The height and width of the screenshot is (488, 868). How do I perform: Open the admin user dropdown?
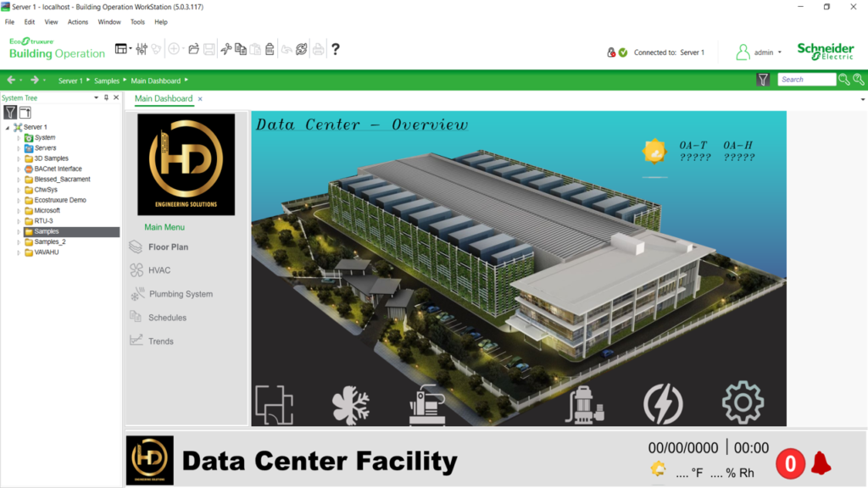point(759,53)
